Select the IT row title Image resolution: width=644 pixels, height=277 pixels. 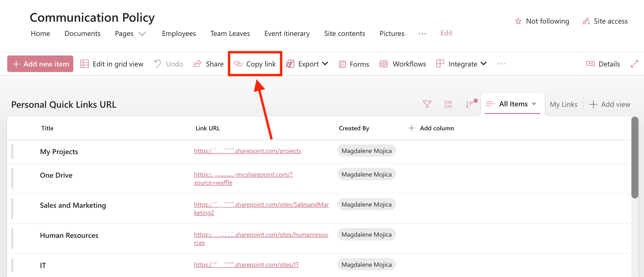point(43,265)
